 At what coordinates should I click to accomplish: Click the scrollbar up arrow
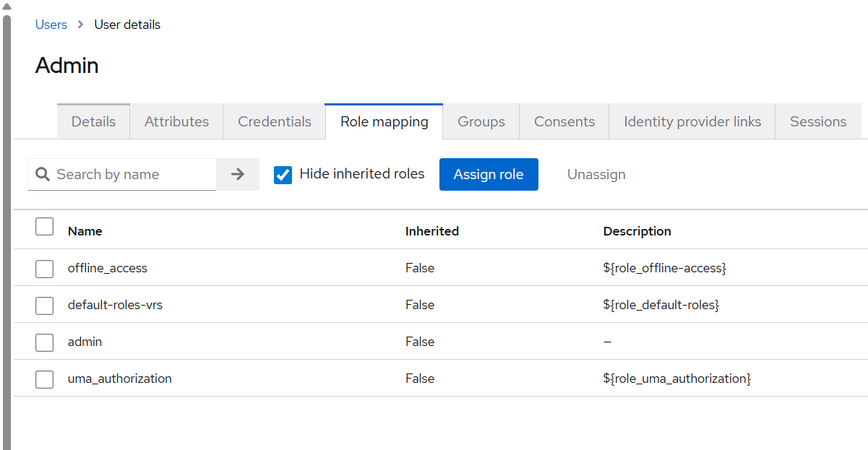7,6
